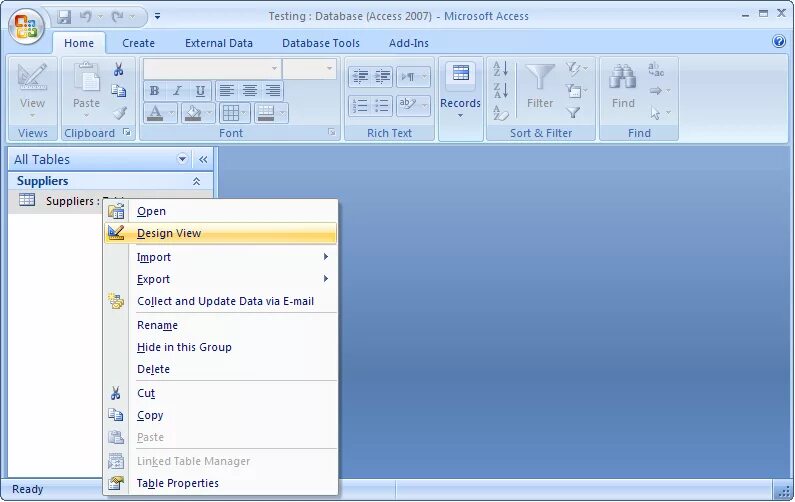The image size is (795, 502).
Task: Click the Undo arrow in Quick Access
Action: coord(86,17)
